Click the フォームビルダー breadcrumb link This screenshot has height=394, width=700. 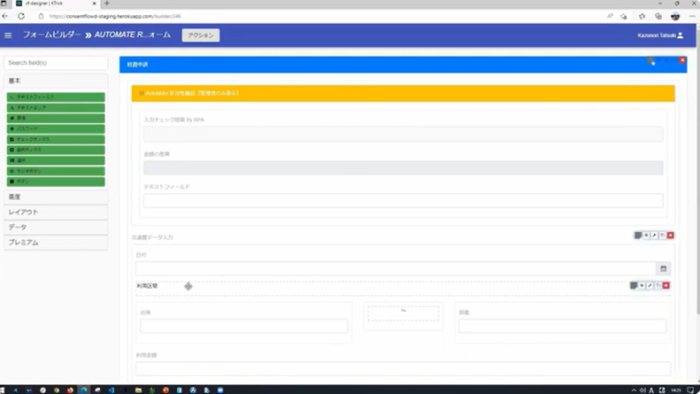coord(52,35)
